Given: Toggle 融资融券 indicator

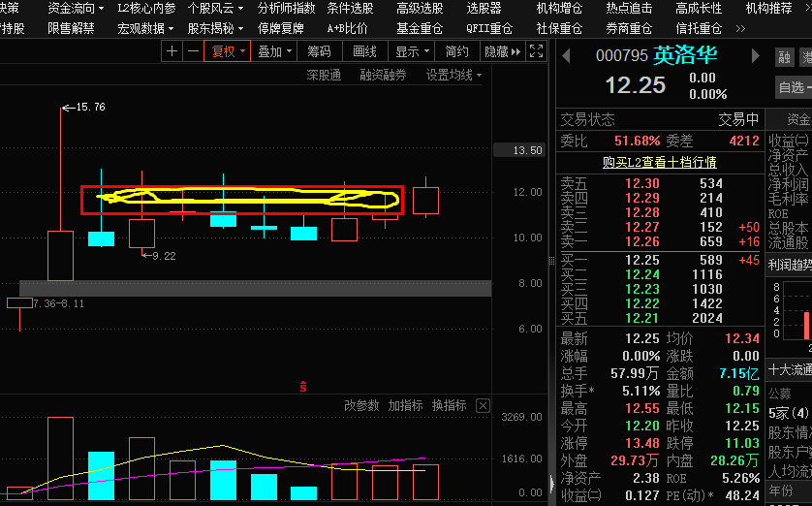Looking at the screenshot, I should point(383,75).
